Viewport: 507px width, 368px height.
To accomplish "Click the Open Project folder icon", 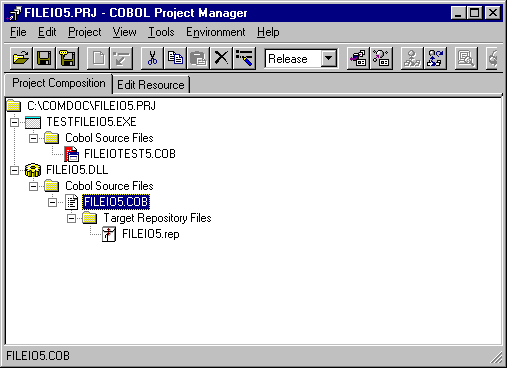I will (21, 58).
